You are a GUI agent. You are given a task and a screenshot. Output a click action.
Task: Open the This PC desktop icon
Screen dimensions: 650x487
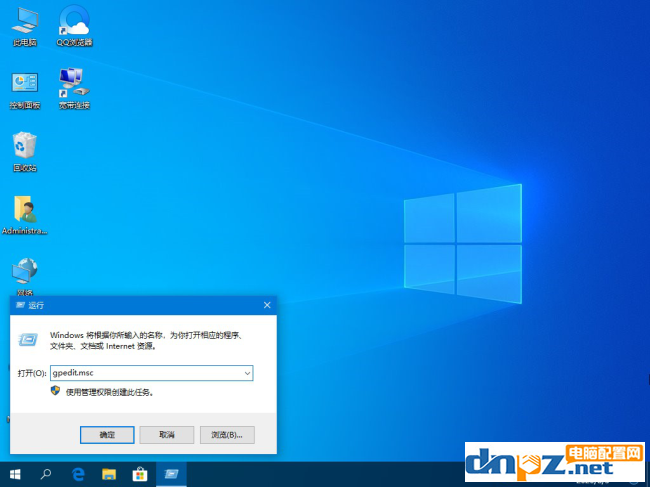coord(25,26)
